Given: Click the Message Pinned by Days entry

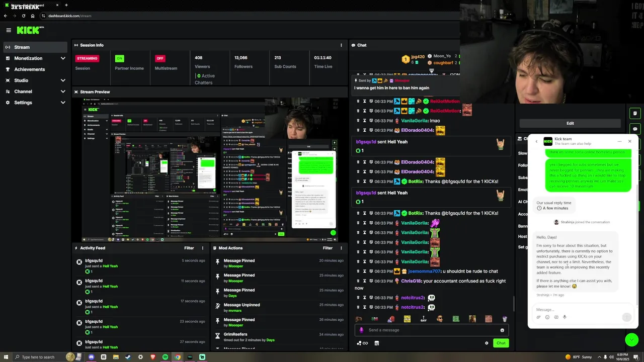Looking at the screenshot, I should 280,293.
